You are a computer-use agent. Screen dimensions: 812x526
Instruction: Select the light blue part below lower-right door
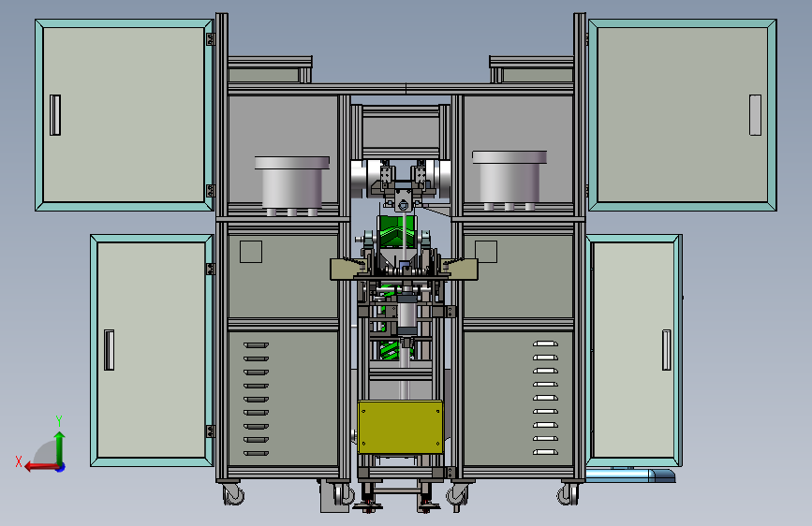click(630, 475)
